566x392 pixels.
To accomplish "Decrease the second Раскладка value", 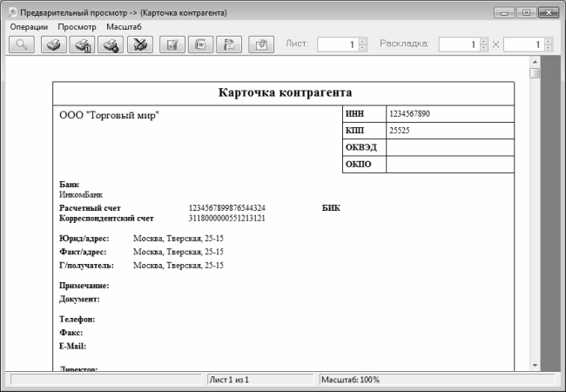I will [x=547, y=47].
